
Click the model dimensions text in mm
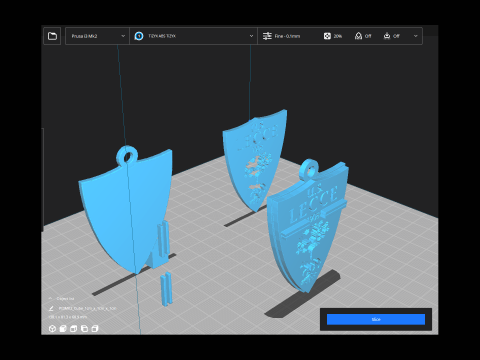coord(68,317)
